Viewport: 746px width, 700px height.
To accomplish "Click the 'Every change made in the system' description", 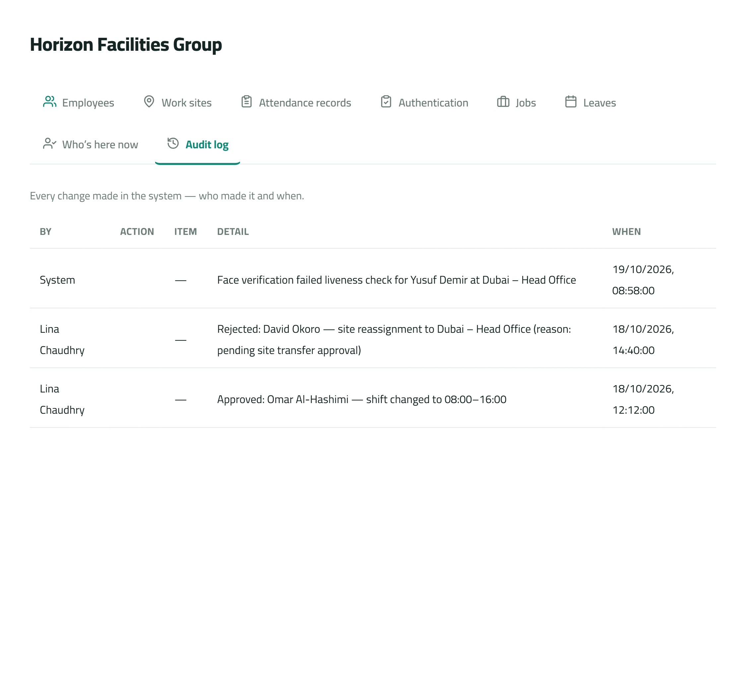I will 167,196.
